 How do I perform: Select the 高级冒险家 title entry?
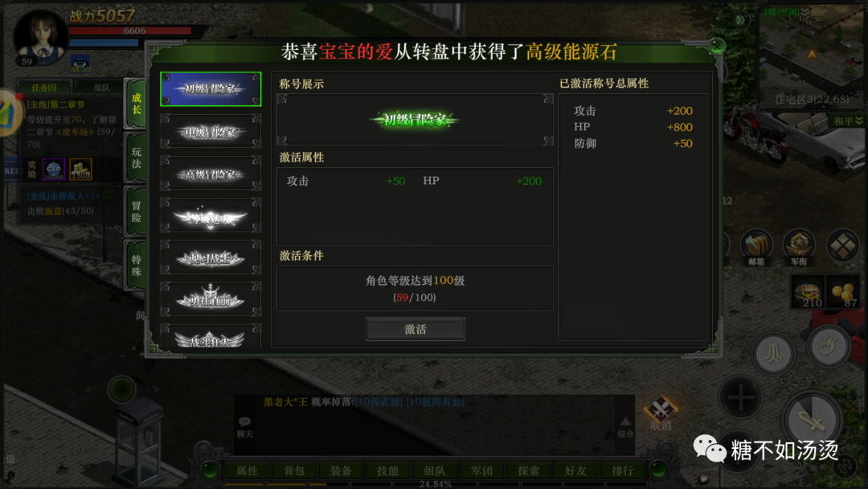pyautogui.click(x=211, y=174)
